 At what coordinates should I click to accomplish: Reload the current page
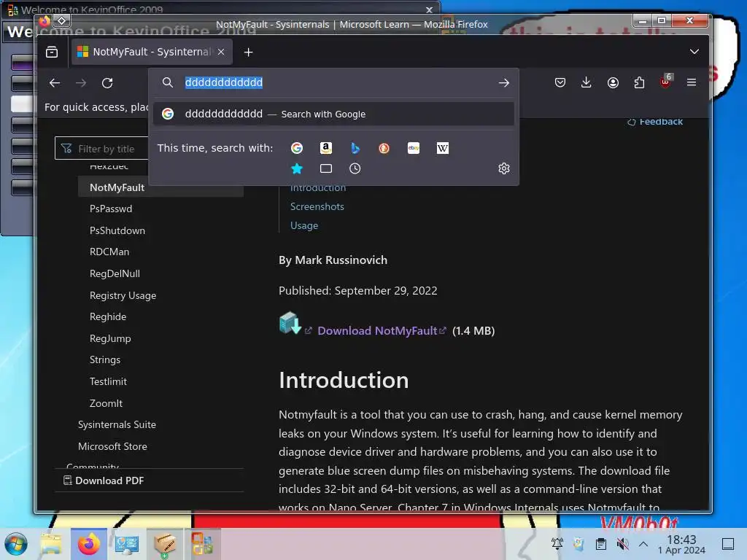(x=107, y=83)
